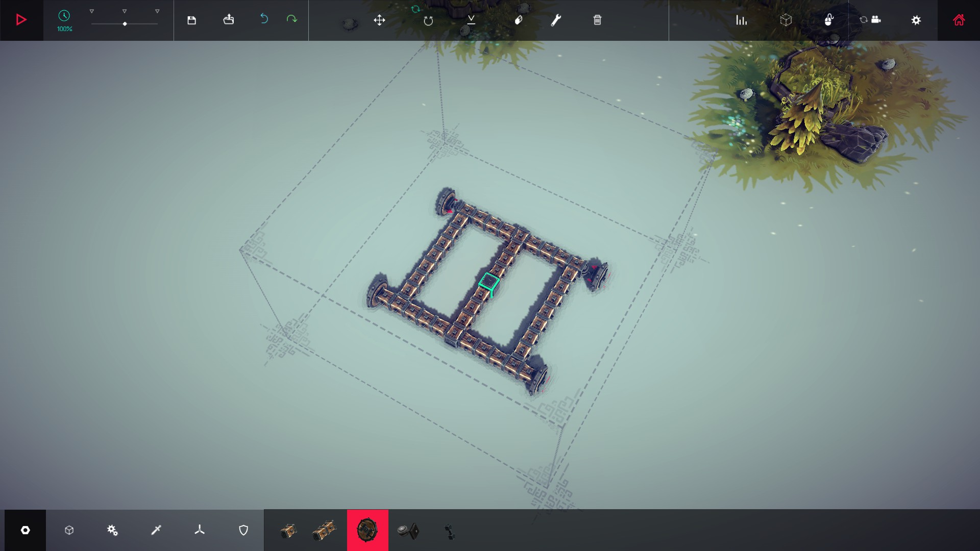This screenshot has height=551, width=980.
Task: Toggle the camera follow mode
Action: click(870, 20)
